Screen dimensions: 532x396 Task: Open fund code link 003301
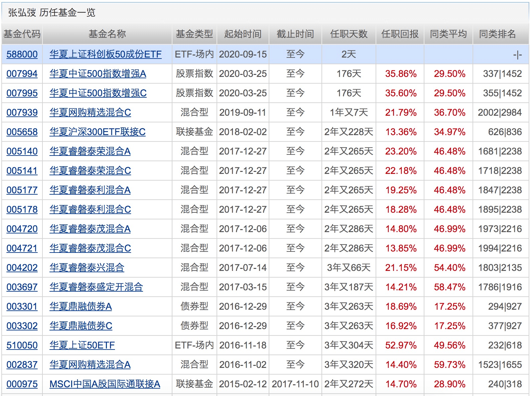pyautogui.click(x=22, y=306)
